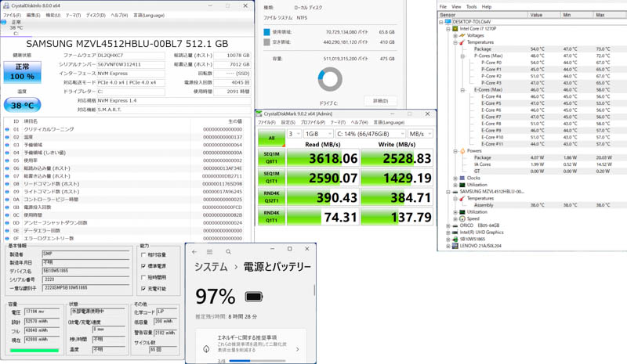Click the search magnifier icon in Settings
This screenshot has width=627, height=364.
pyautogui.click(x=229, y=252)
